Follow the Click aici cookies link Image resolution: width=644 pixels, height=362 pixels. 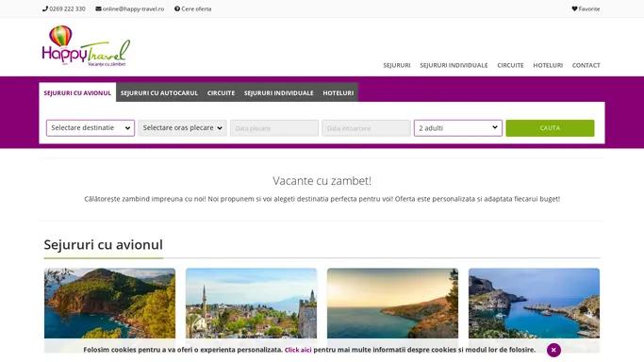coord(298,350)
